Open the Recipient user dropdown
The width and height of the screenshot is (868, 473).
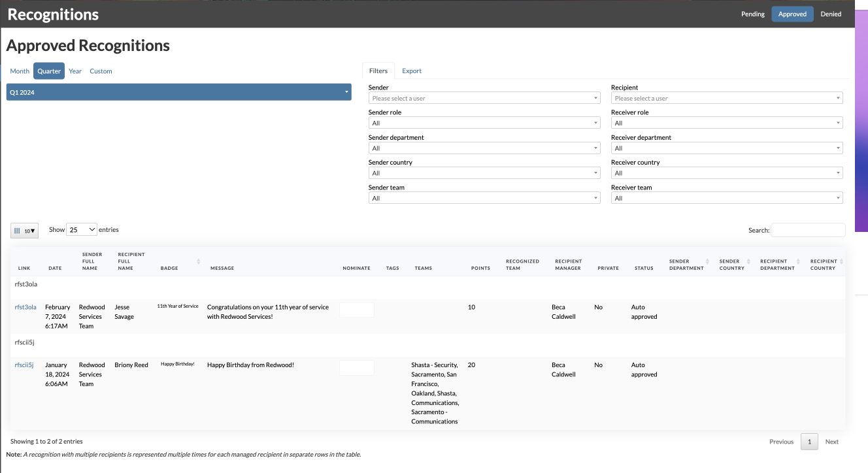point(727,98)
